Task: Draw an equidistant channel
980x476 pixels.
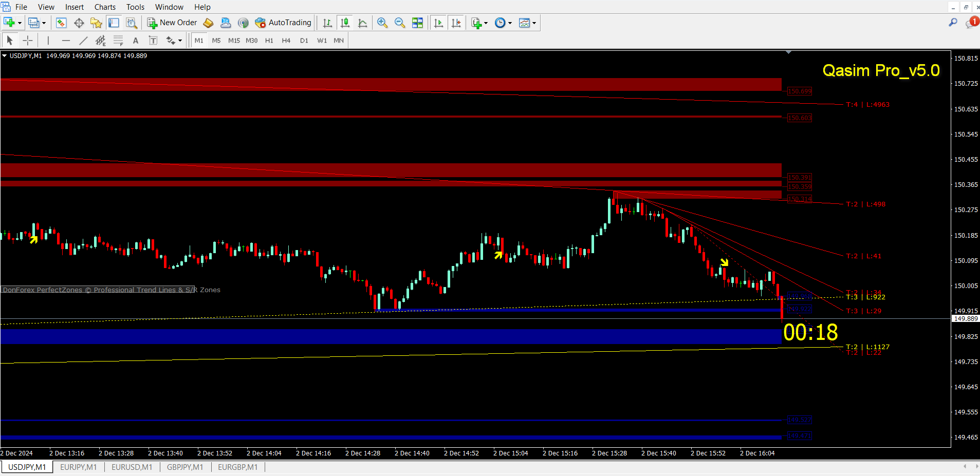Action: point(100,40)
